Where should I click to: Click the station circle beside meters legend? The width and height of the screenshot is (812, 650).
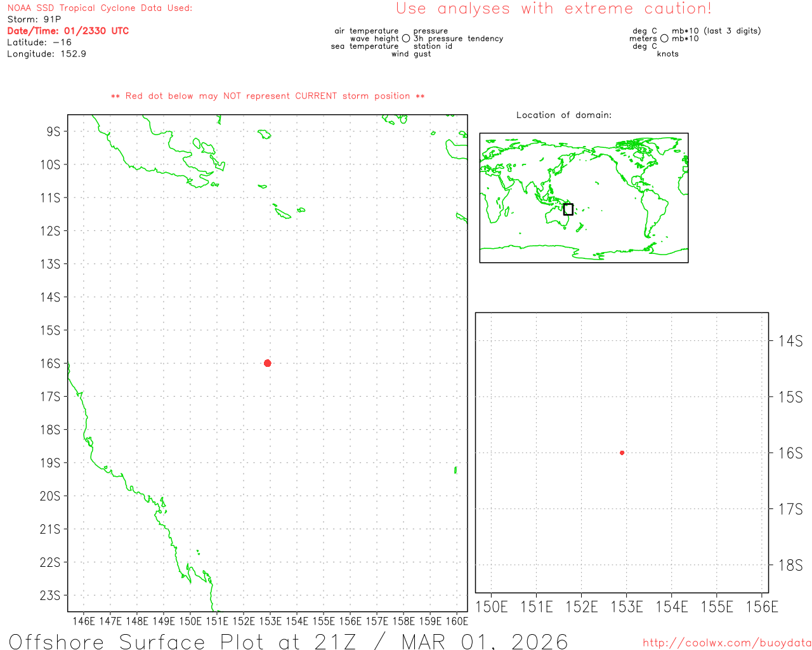(664, 39)
